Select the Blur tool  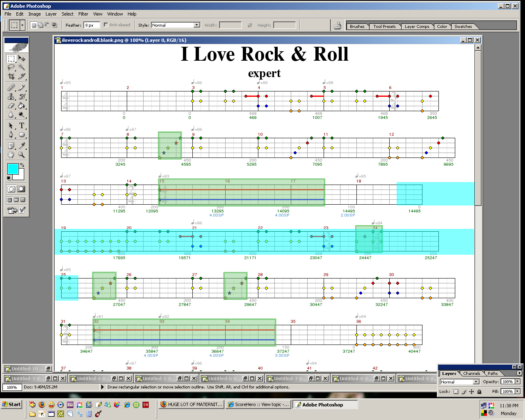pyautogui.click(x=11, y=114)
